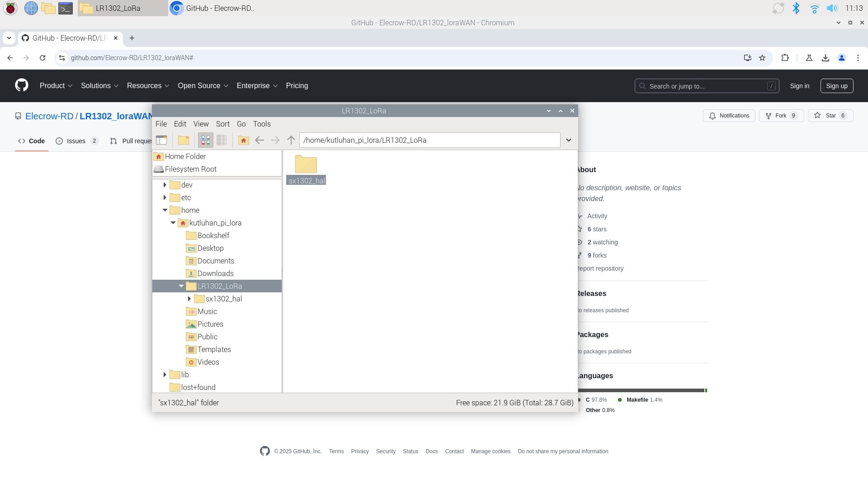Image resolution: width=868 pixels, height=488 pixels.
Task: Switch file manager to detailed list view
Action: pyautogui.click(x=222, y=140)
